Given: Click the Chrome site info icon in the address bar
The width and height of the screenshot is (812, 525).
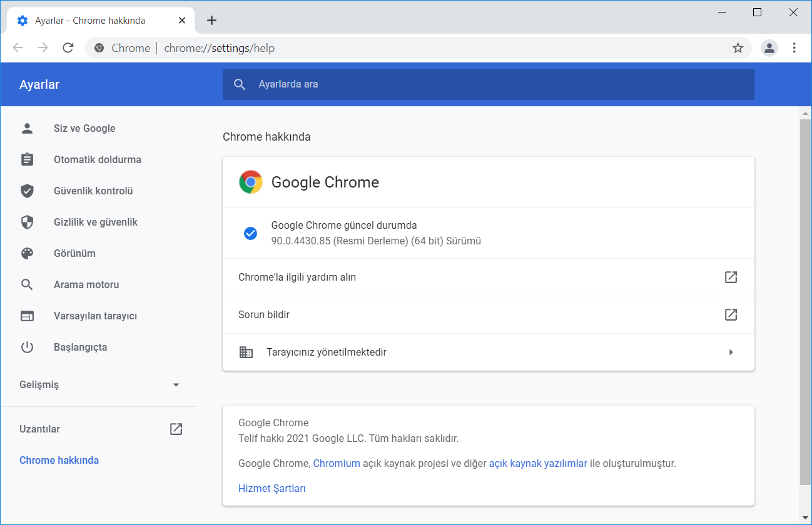Looking at the screenshot, I should 99,48.
